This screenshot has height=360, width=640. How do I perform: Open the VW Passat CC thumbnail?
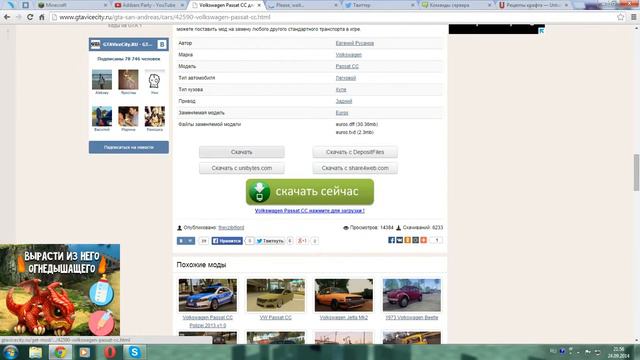pos(276,295)
